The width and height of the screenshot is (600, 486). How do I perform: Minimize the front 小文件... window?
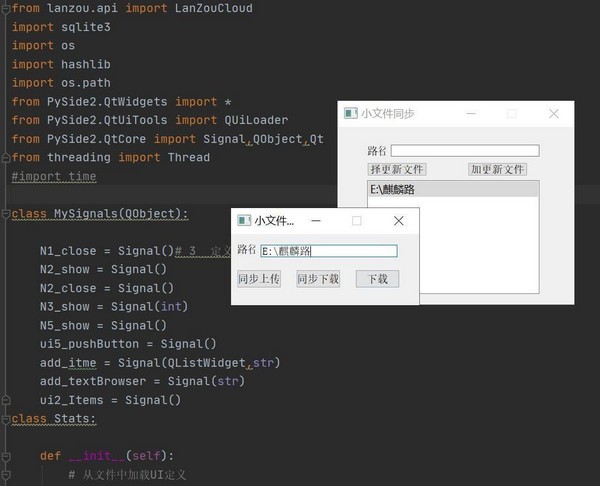(316, 221)
